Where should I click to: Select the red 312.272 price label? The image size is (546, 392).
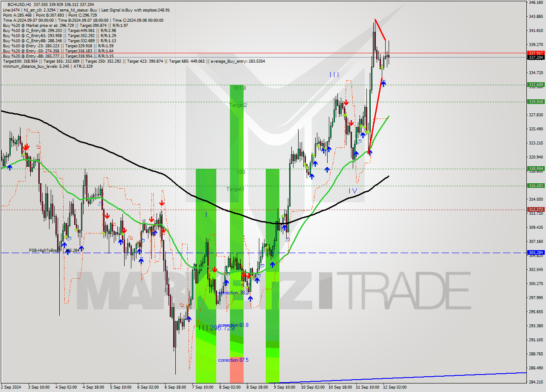(x=536, y=209)
